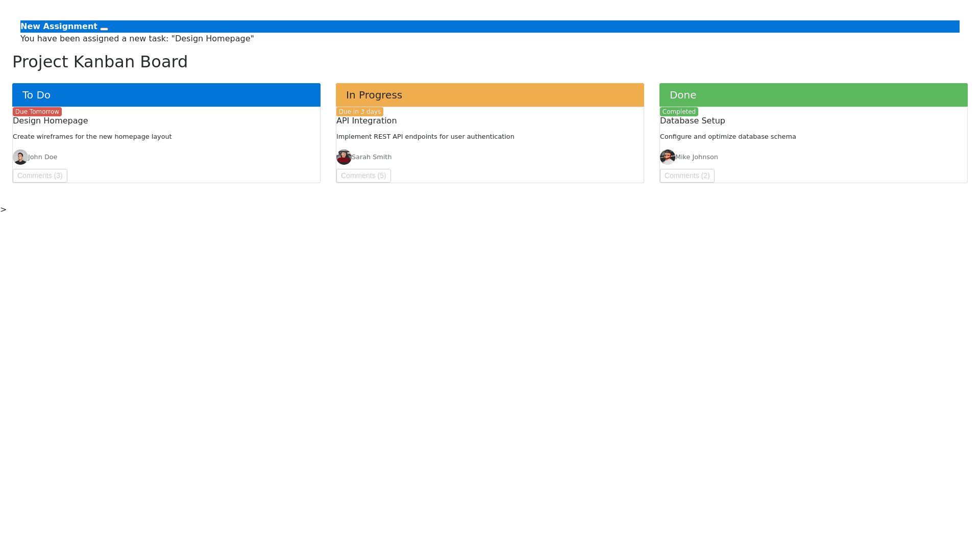980x551 pixels.
Task: Dismiss the New Assignment notification
Action: (x=104, y=29)
